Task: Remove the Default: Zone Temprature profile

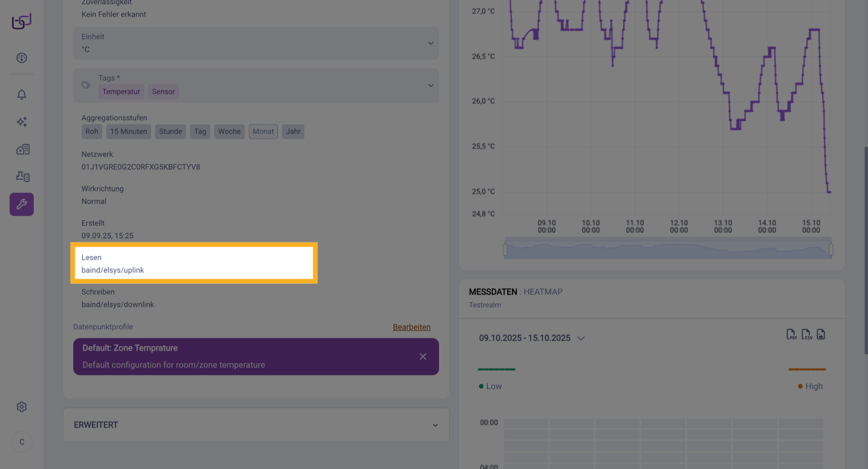Action: coord(423,356)
